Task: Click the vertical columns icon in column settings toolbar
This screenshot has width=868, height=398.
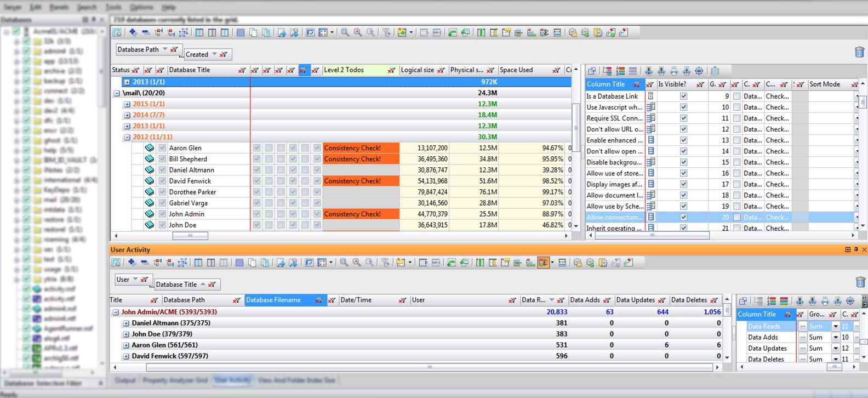Action: click(x=715, y=71)
